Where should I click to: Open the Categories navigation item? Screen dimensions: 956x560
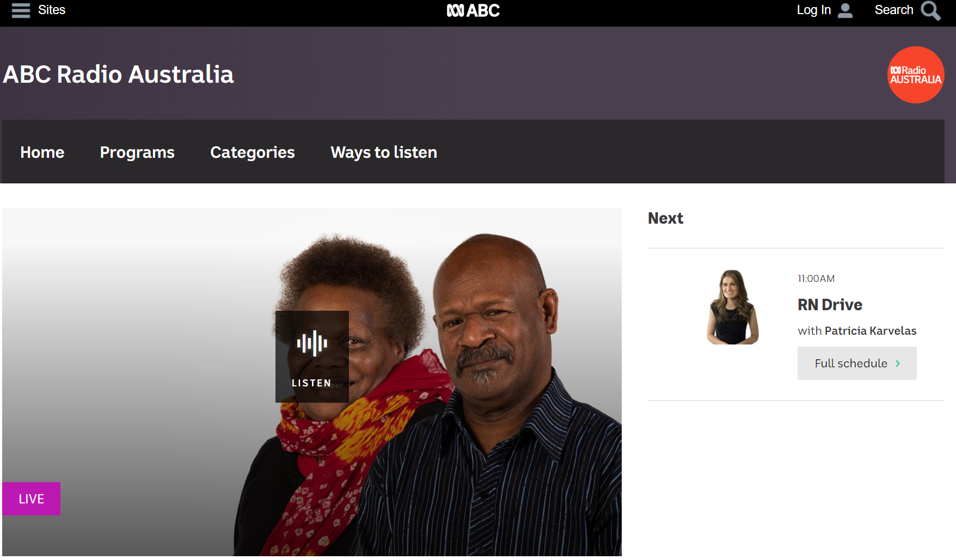[253, 152]
